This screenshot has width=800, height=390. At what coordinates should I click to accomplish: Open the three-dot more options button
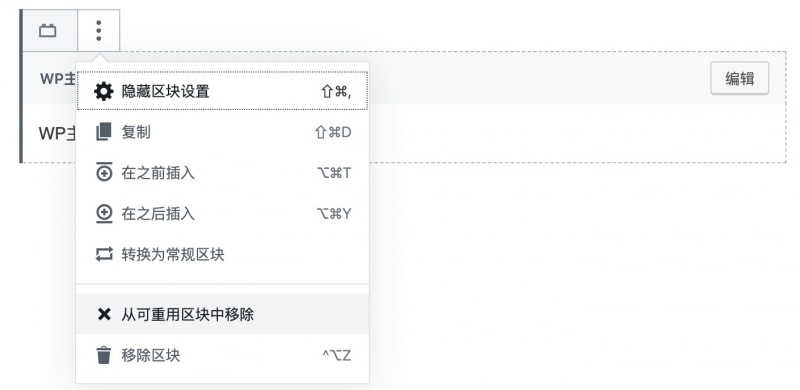tap(99, 31)
